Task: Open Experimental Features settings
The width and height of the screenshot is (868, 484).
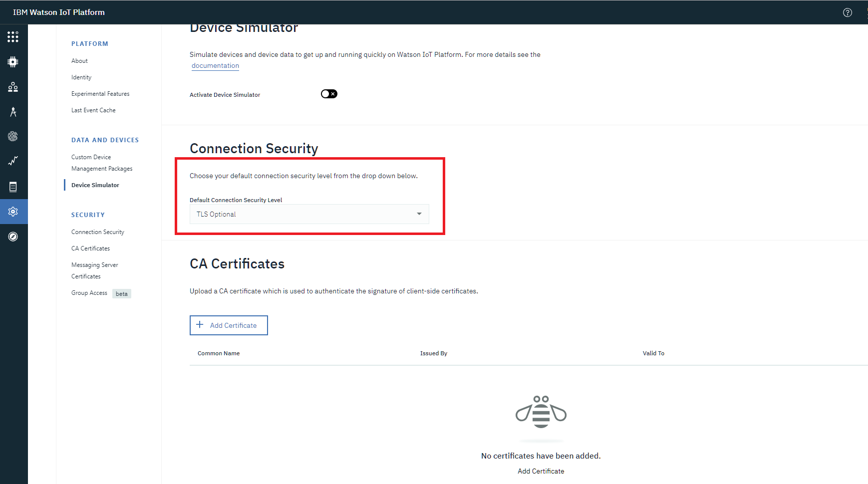Action: 100,94
